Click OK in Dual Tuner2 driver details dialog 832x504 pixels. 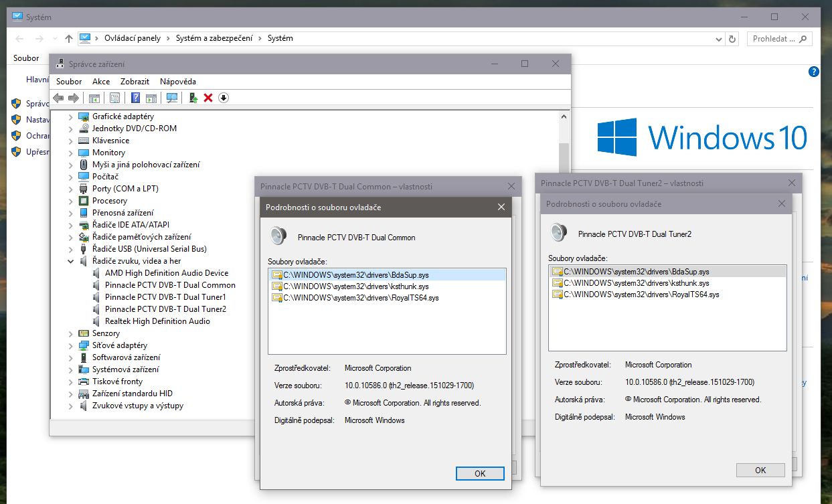click(760, 470)
